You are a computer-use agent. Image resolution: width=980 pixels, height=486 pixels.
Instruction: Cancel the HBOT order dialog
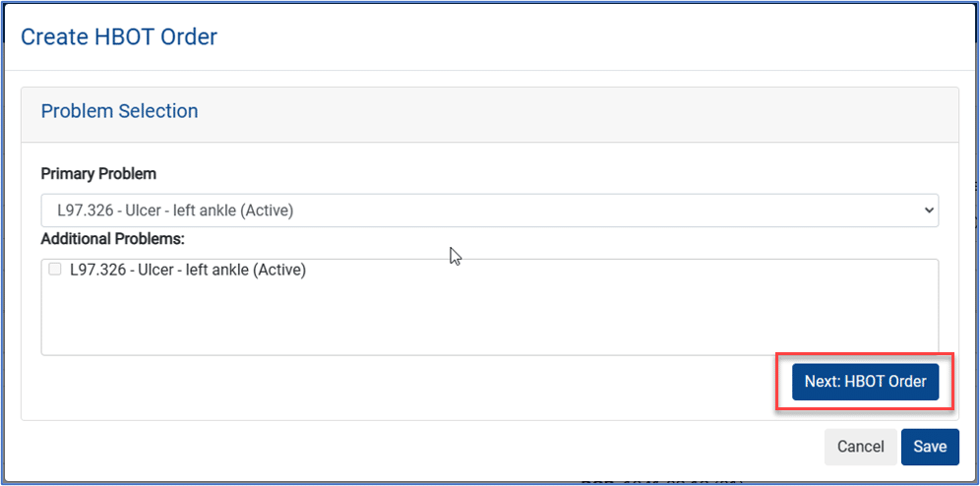click(x=861, y=447)
